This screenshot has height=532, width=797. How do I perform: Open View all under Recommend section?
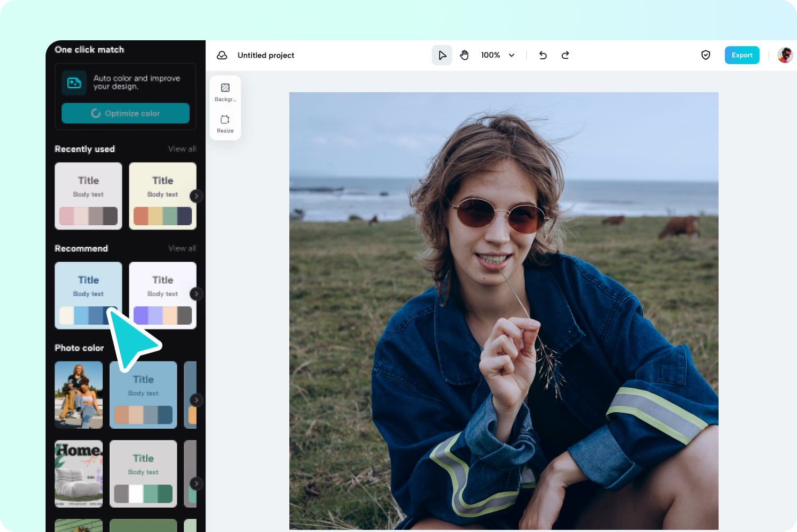click(x=182, y=248)
